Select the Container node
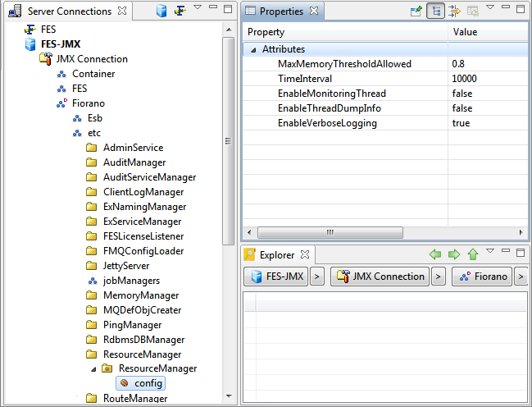 coord(93,74)
